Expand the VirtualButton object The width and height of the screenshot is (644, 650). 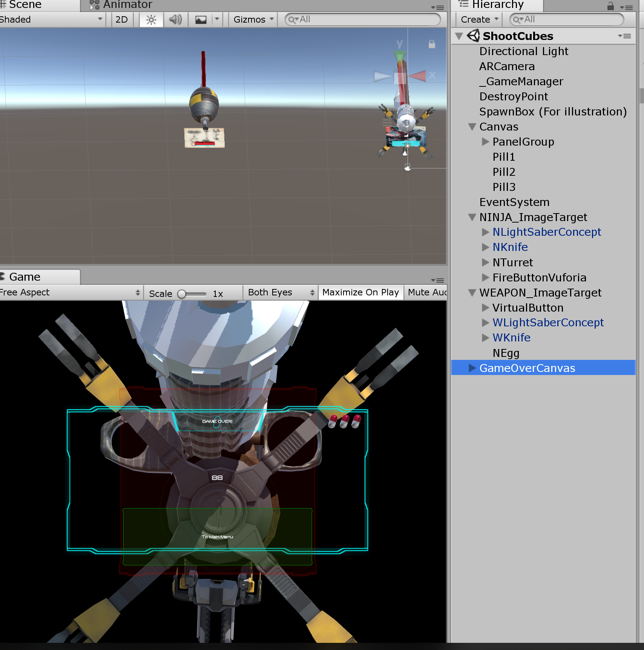click(485, 308)
